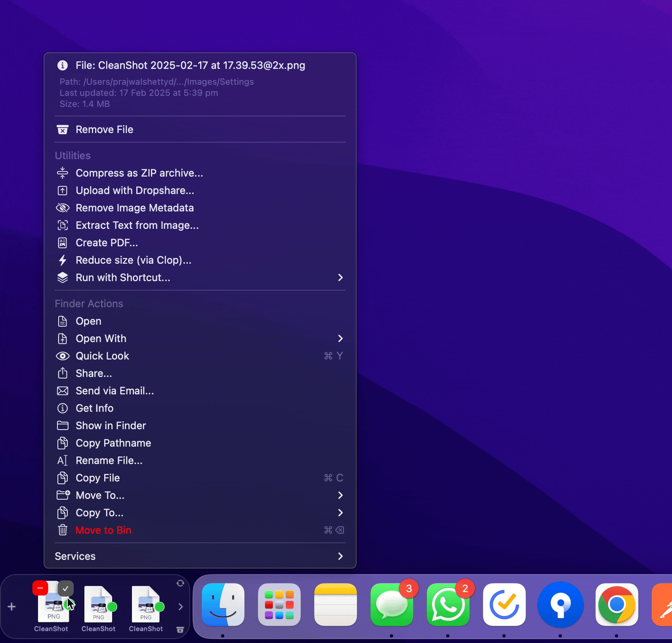
Task: Click the archive-box icon for Remove File
Action: point(63,129)
